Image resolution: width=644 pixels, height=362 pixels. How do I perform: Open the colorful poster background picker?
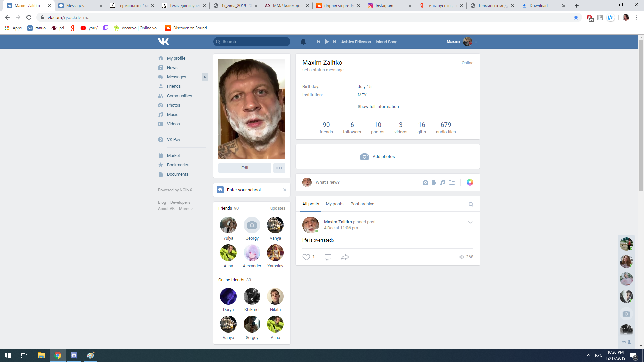point(470,182)
